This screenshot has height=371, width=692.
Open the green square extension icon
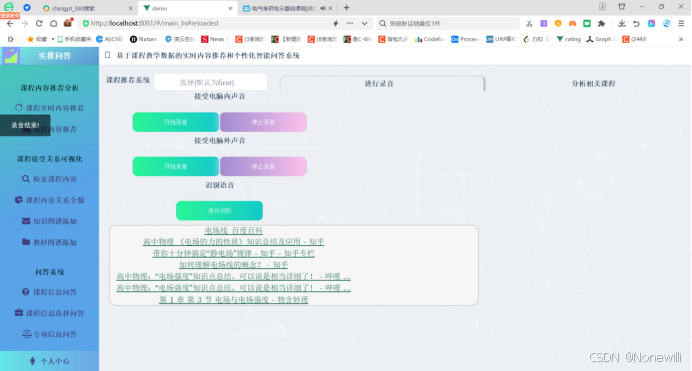coord(587,23)
